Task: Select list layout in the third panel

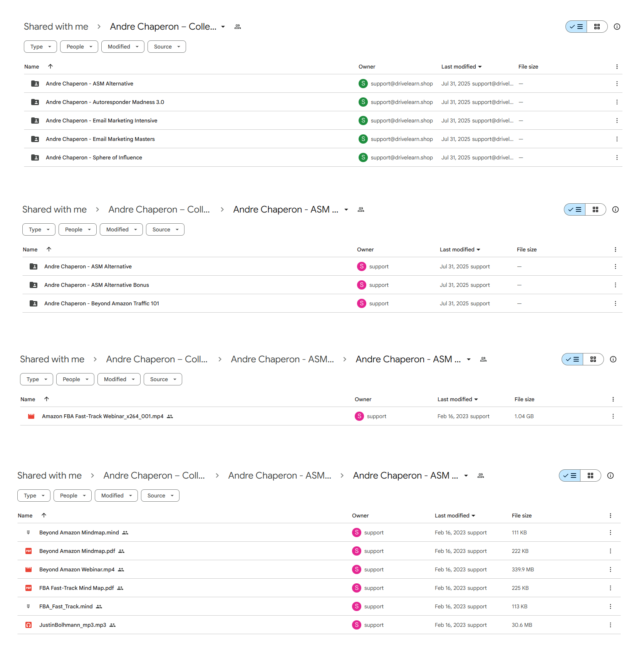Action: [572, 359]
